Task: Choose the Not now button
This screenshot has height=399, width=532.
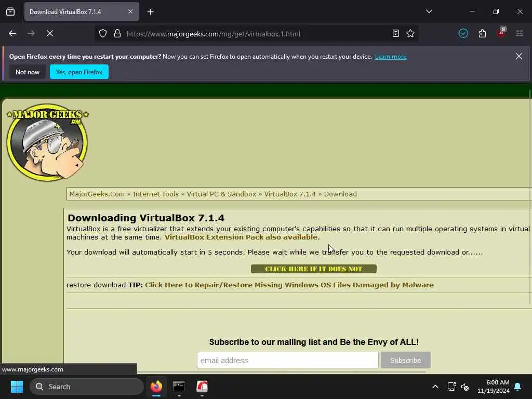Action: (x=28, y=72)
